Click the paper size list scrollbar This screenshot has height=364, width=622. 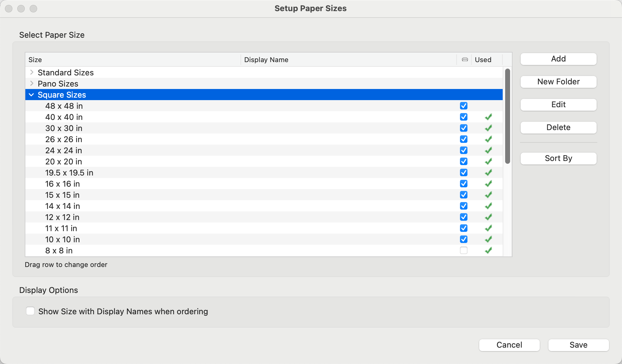pos(507,116)
